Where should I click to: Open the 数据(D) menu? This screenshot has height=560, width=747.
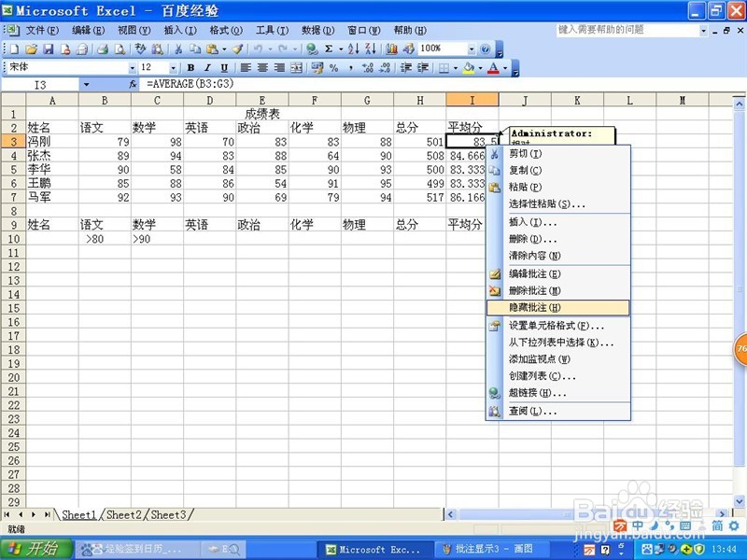point(317,31)
